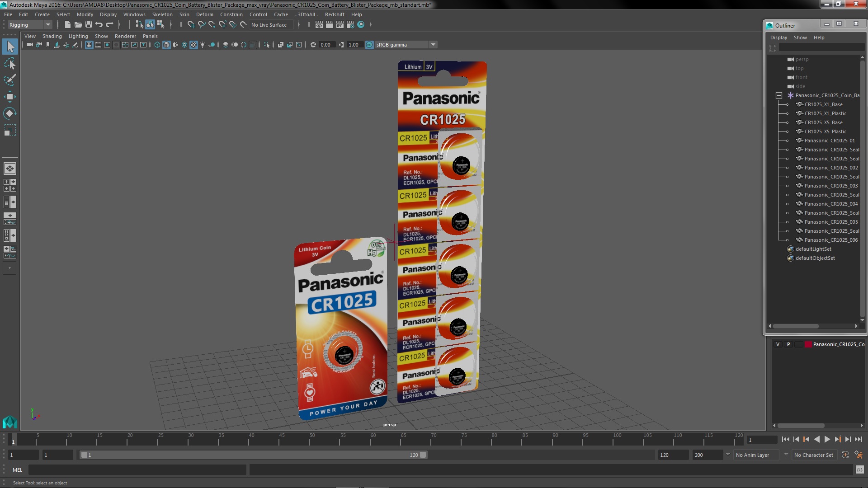
Task: Click the snap to curves icon
Action: click(x=202, y=25)
